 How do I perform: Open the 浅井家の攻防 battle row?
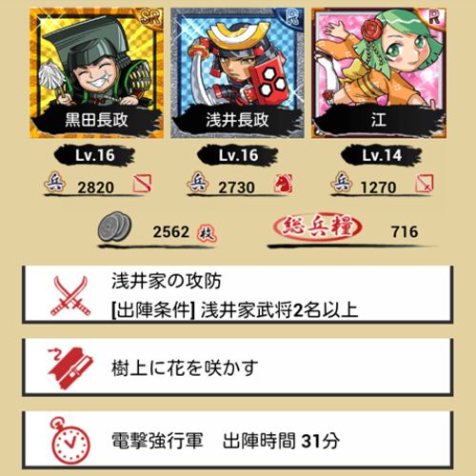tap(238, 295)
